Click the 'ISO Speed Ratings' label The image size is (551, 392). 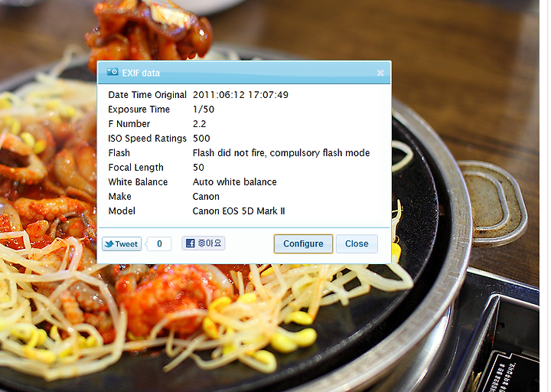147,139
